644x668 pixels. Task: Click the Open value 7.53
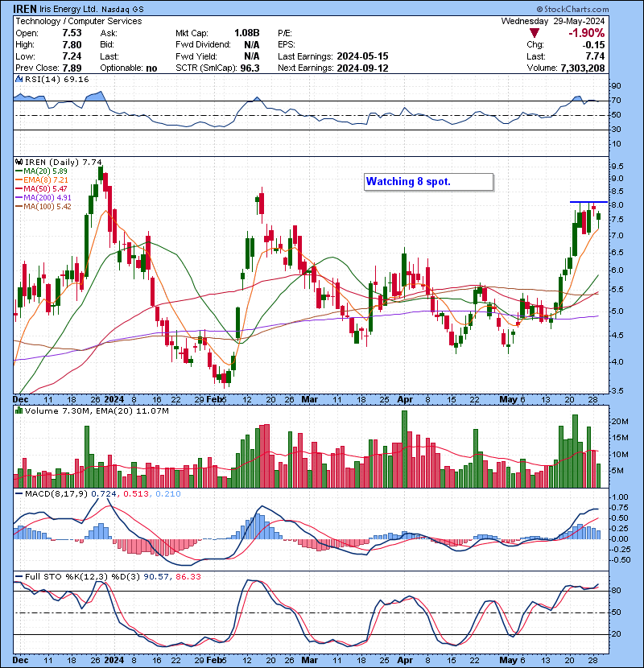click(72, 33)
